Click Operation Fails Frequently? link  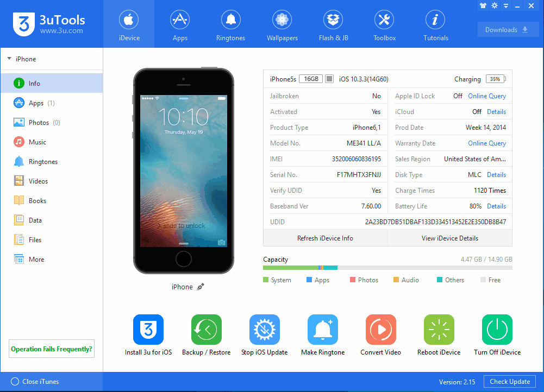pyautogui.click(x=51, y=349)
